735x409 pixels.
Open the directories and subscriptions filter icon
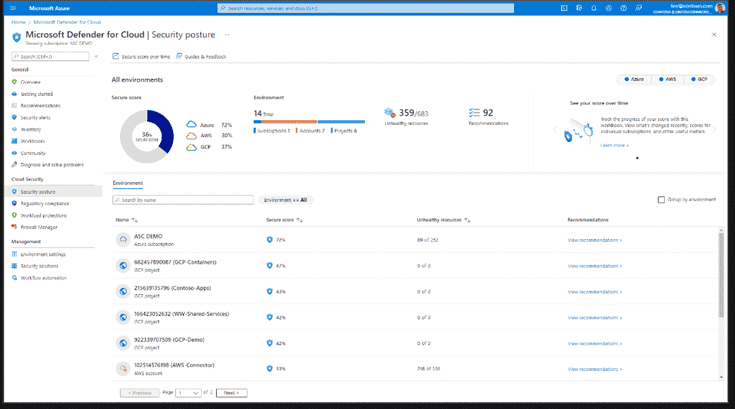tap(579, 8)
